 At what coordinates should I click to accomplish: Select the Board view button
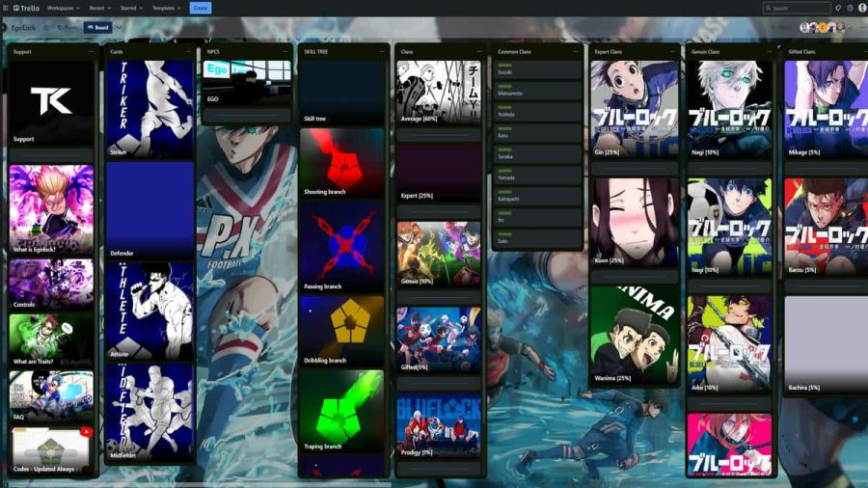coord(98,28)
